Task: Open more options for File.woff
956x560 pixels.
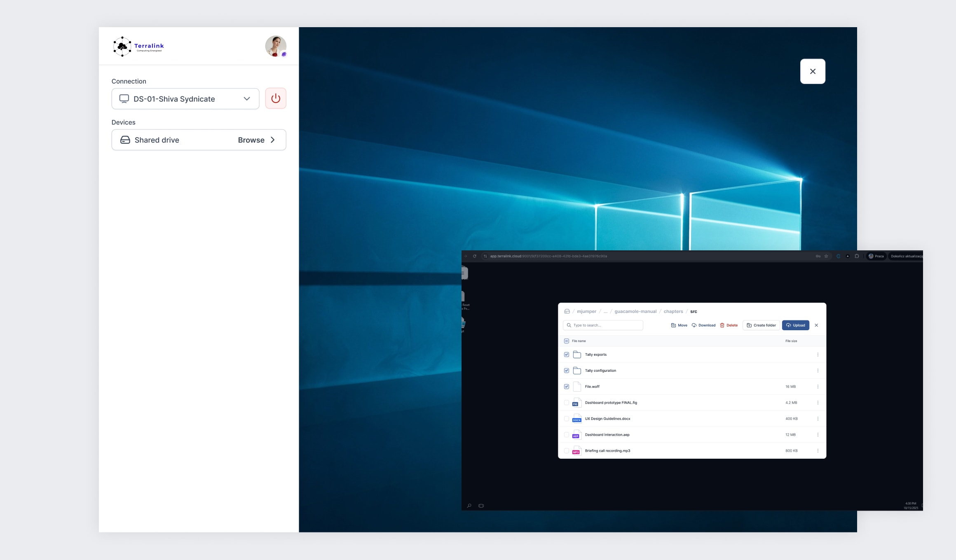Action: [818, 387]
